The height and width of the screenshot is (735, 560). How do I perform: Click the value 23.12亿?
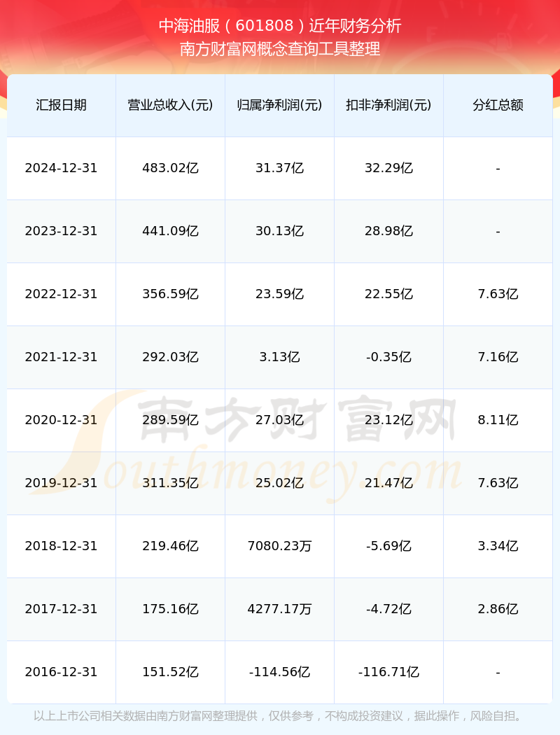click(389, 420)
